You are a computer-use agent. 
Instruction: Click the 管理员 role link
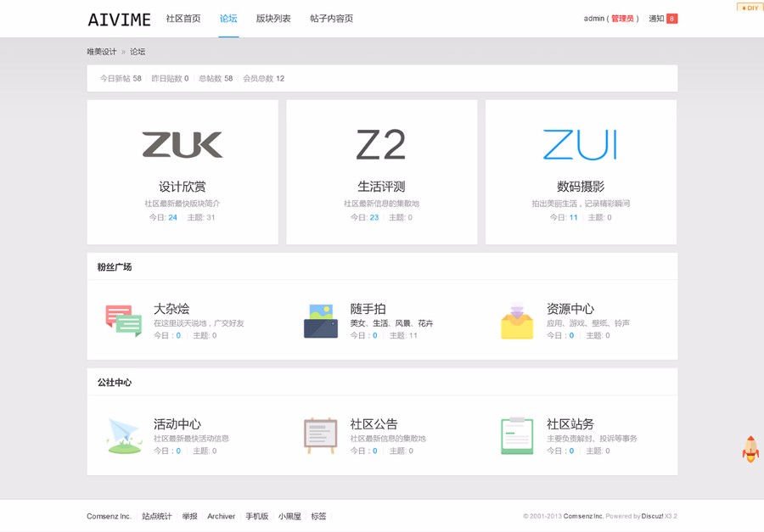623,19
